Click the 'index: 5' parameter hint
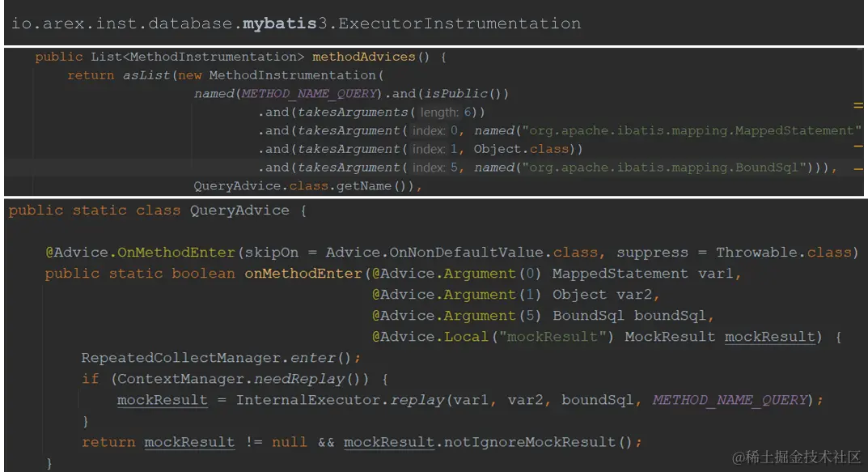 click(x=434, y=168)
